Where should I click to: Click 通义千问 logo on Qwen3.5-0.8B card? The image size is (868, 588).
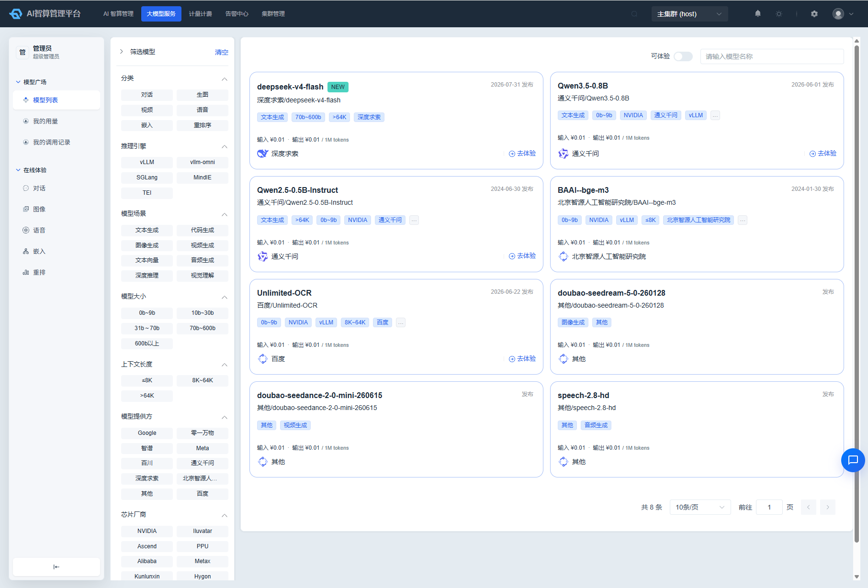click(x=564, y=154)
